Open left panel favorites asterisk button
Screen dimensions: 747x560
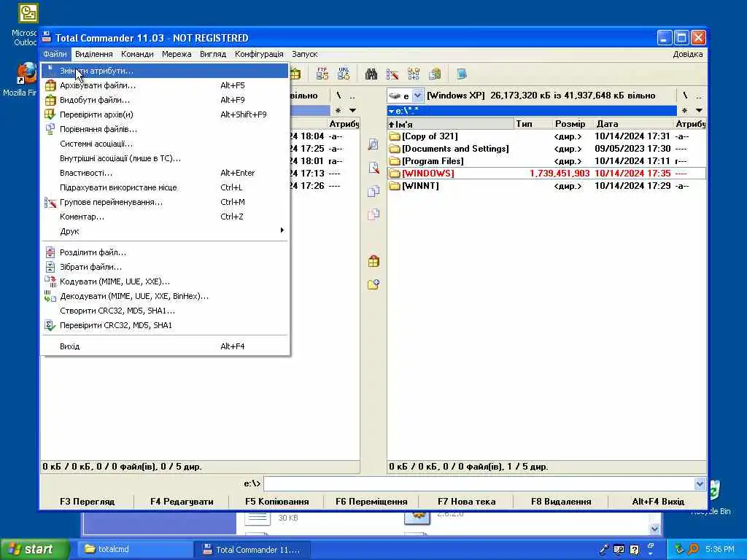(x=338, y=111)
